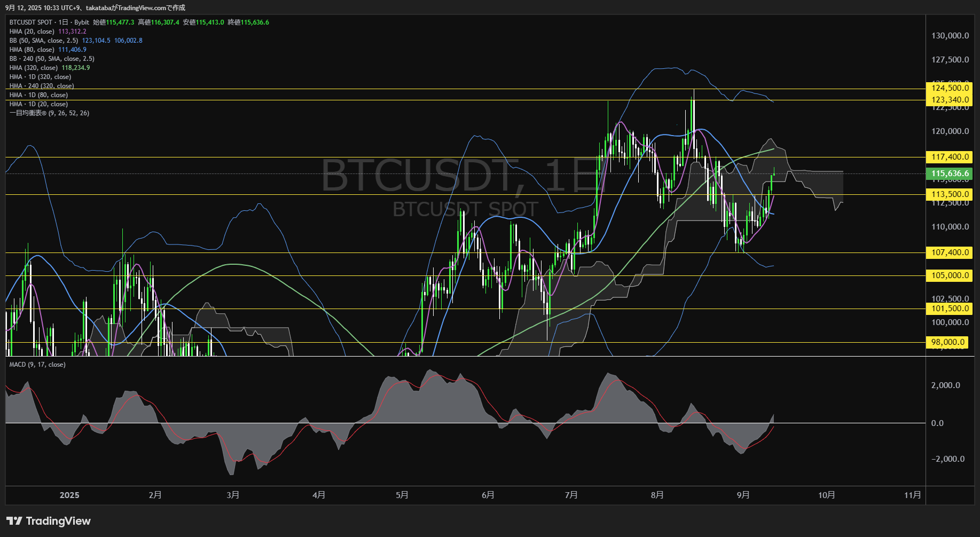
Task: Click the 113,500.0 yellow price label
Action: (950, 194)
